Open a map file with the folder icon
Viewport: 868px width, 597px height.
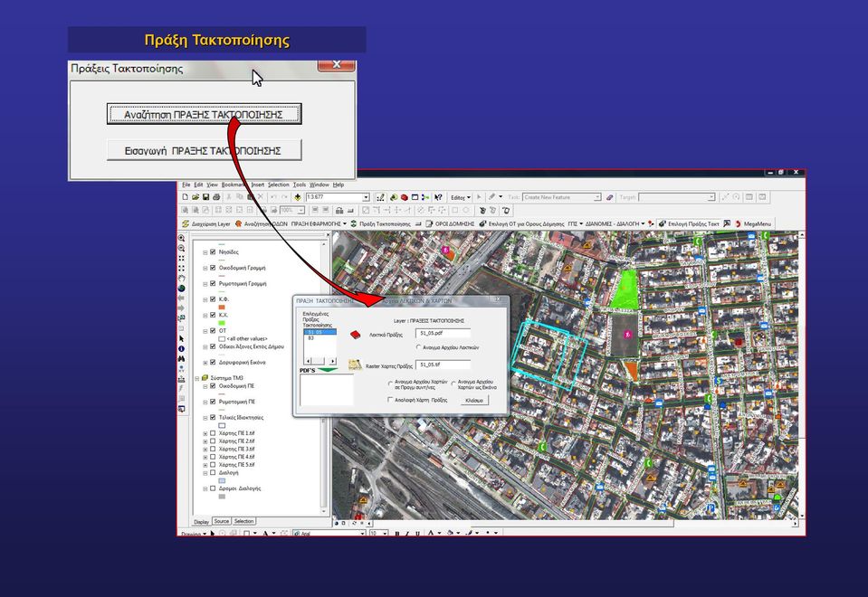point(196,197)
